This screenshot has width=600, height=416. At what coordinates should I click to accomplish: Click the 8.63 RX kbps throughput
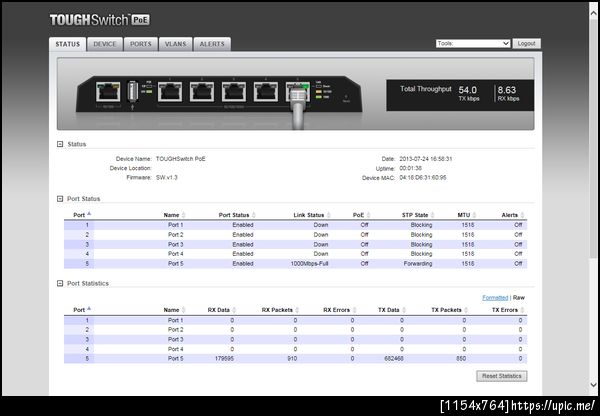(x=508, y=93)
